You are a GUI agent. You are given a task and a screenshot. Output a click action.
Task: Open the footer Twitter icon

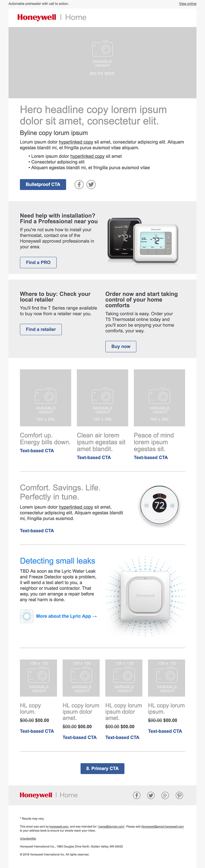[x=151, y=795]
